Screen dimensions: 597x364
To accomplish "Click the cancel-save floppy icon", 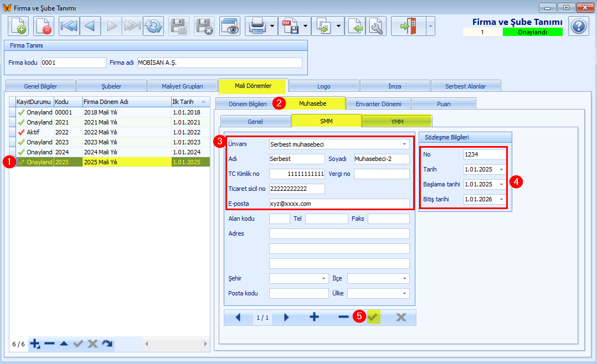I will click(x=204, y=26).
